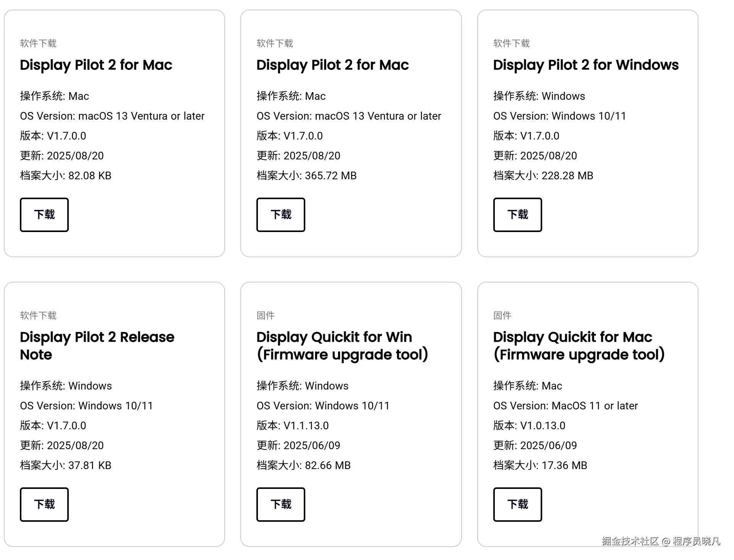734x560 pixels.
Task: Download the 365.72 MB Display Pilot 2 for Mac
Action: 281,215
